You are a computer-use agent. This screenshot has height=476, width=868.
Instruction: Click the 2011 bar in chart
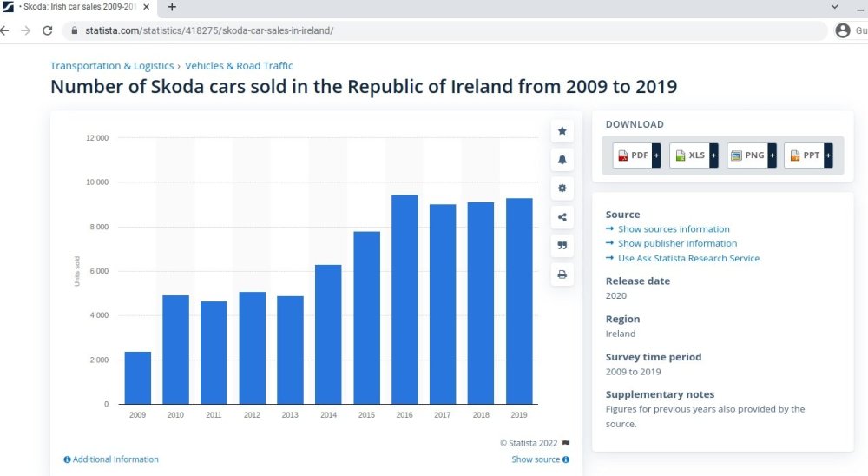[214, 353]
